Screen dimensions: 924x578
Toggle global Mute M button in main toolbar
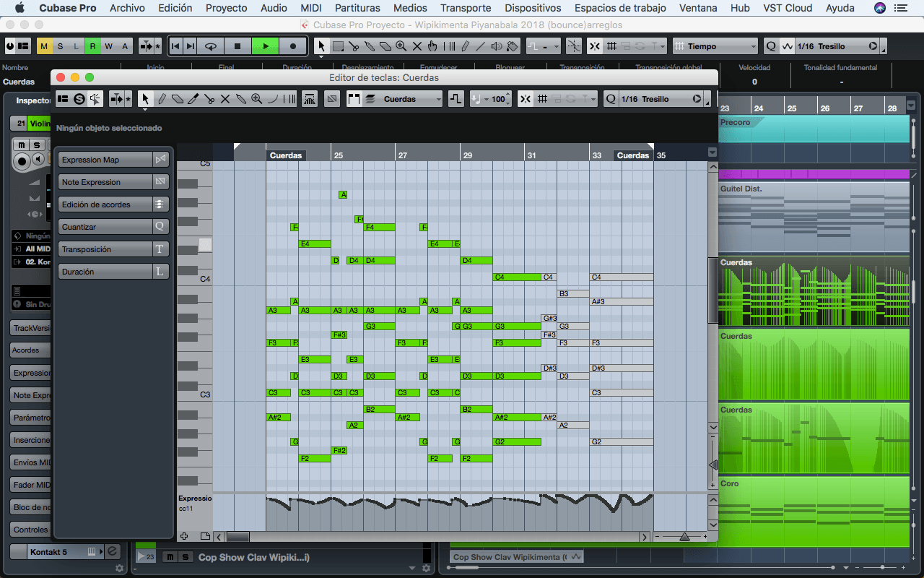pyautogui.click(x=45, y=46)
